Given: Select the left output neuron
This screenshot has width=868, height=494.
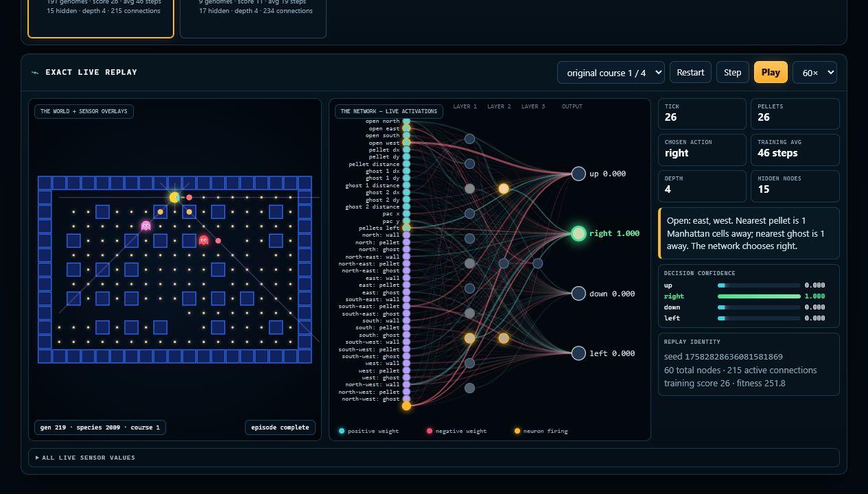Looking at the screenshot, I should click(x=578, y=353).
